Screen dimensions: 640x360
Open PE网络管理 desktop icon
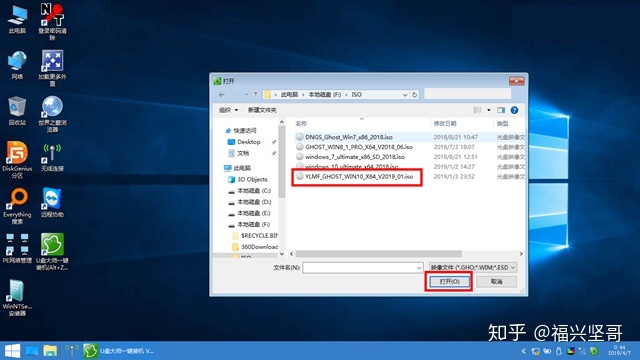point(17,249)
